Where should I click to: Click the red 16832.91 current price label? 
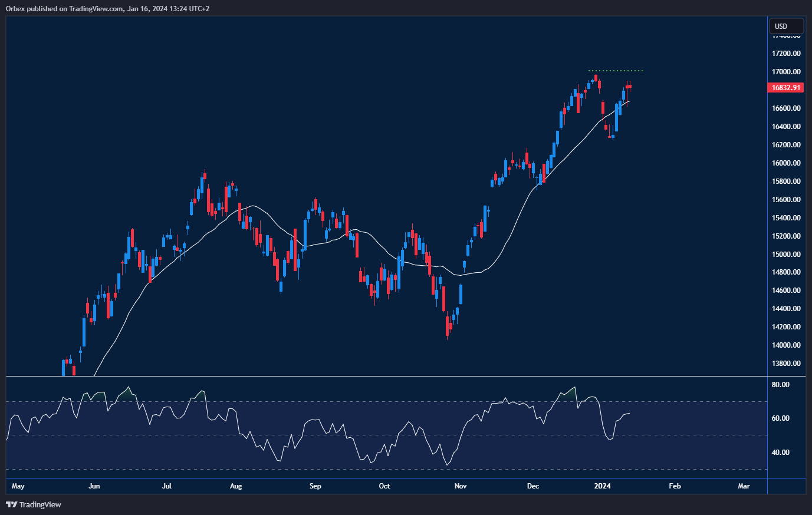click(787, 88)
